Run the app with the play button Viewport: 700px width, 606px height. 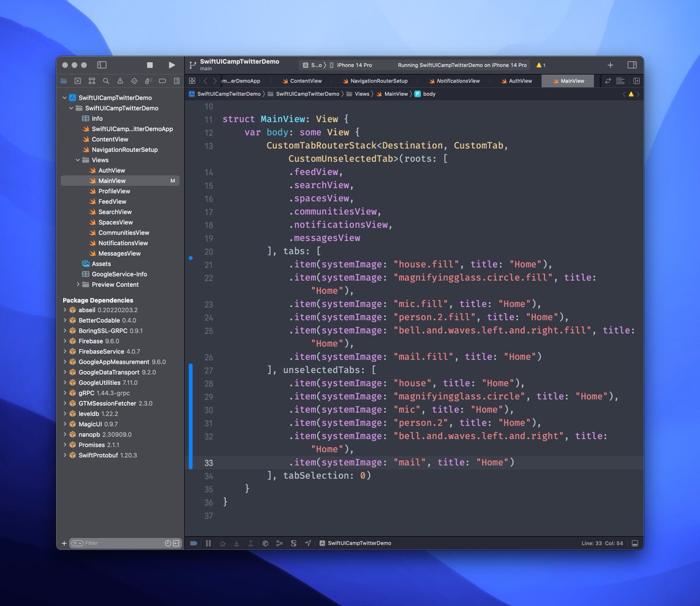[x=171, y=65]
